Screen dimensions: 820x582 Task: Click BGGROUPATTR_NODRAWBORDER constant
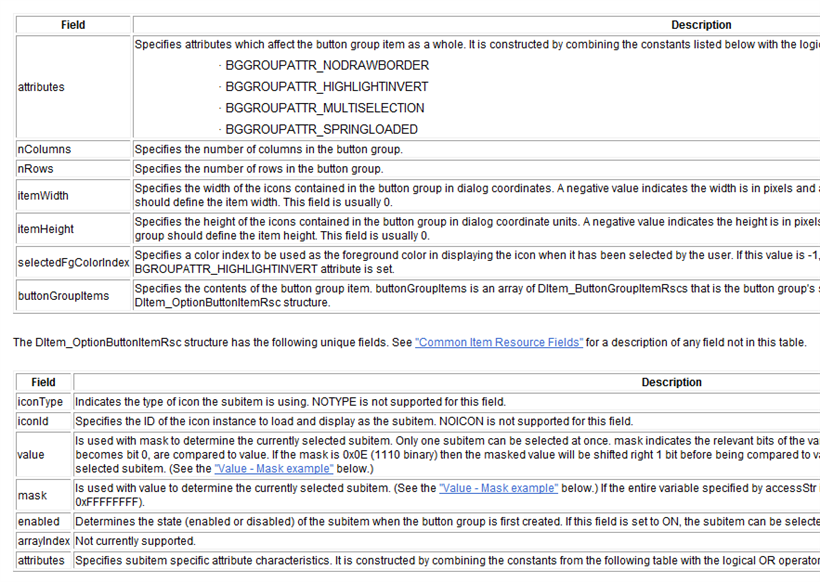[x=327, y=65]
